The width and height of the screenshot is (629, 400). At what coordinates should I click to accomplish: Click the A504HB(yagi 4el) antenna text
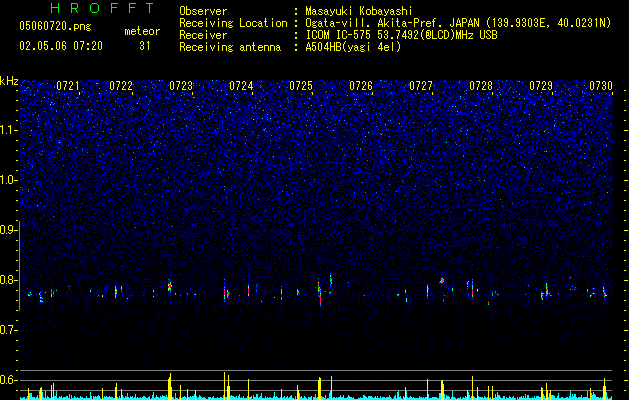pyautogui.click(x=353, y=47)
